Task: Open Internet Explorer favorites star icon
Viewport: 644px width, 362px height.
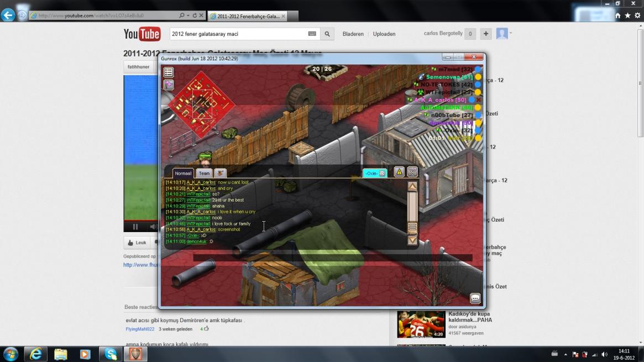Action: (x=627, y=15)
